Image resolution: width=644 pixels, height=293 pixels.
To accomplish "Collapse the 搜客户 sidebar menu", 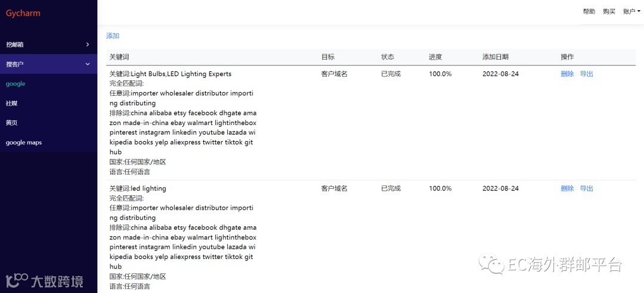I will (48, 64).
